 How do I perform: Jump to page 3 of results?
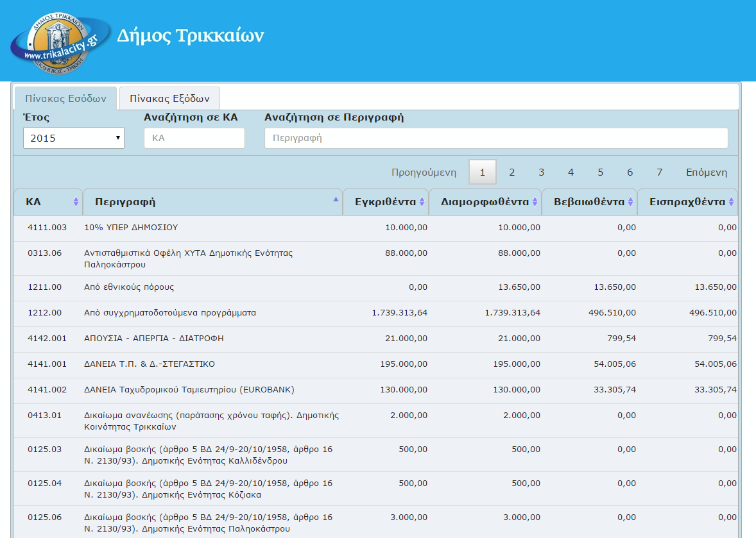541,172
